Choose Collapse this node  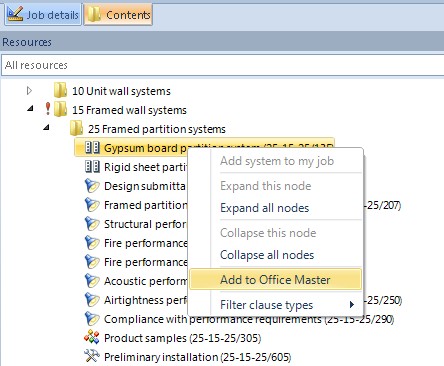pyautogui.click(x=268, y=233)
